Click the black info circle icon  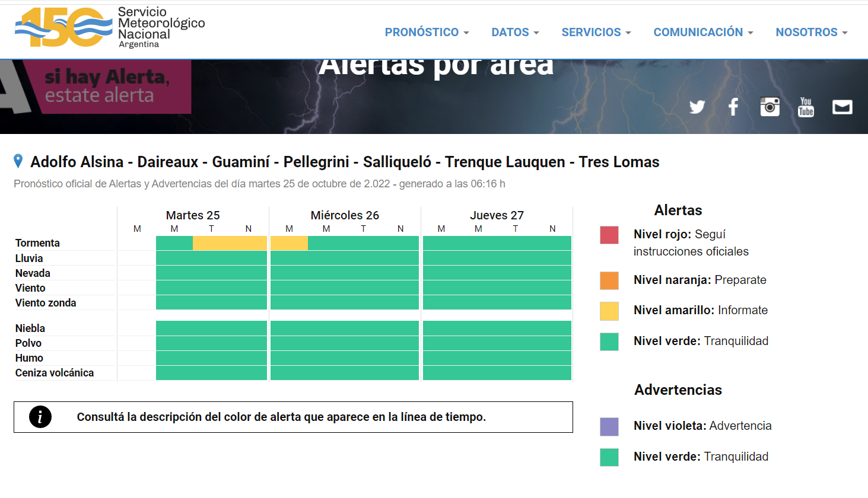coord(40,417)
